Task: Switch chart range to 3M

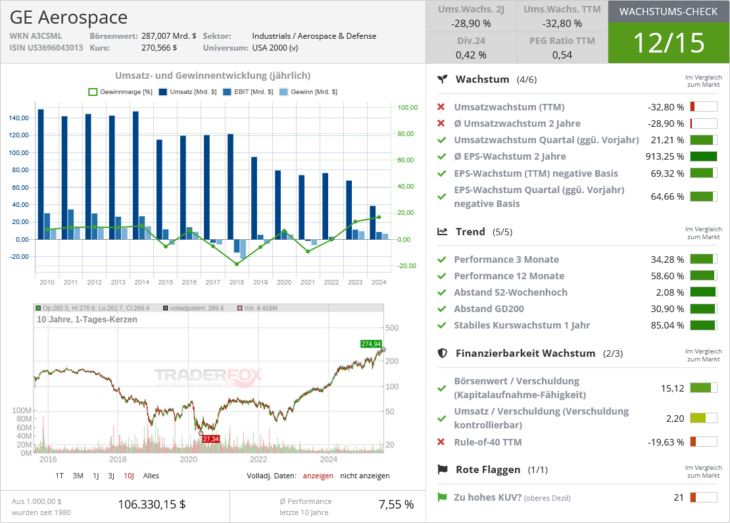Action: click(78, 476)
